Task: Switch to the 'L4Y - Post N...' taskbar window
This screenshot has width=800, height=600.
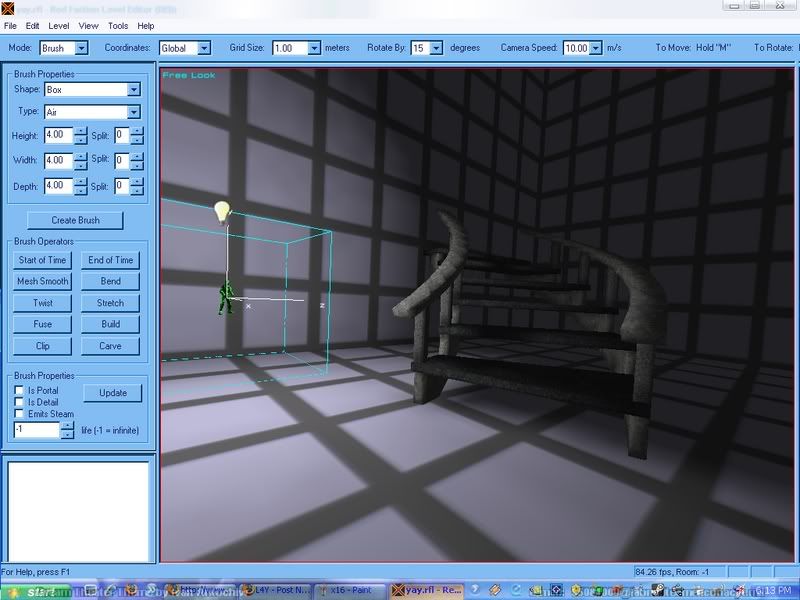Action: (276, 590)
